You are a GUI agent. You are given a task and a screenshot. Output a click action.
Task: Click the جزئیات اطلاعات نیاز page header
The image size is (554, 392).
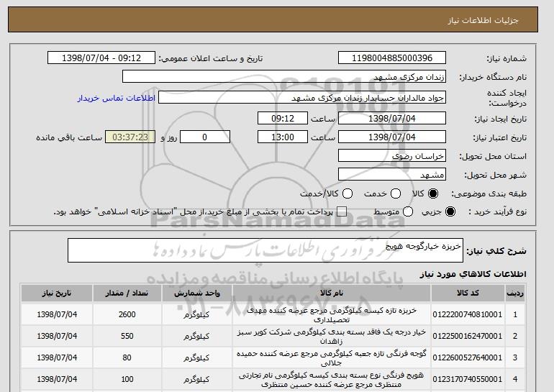point(483,20)
